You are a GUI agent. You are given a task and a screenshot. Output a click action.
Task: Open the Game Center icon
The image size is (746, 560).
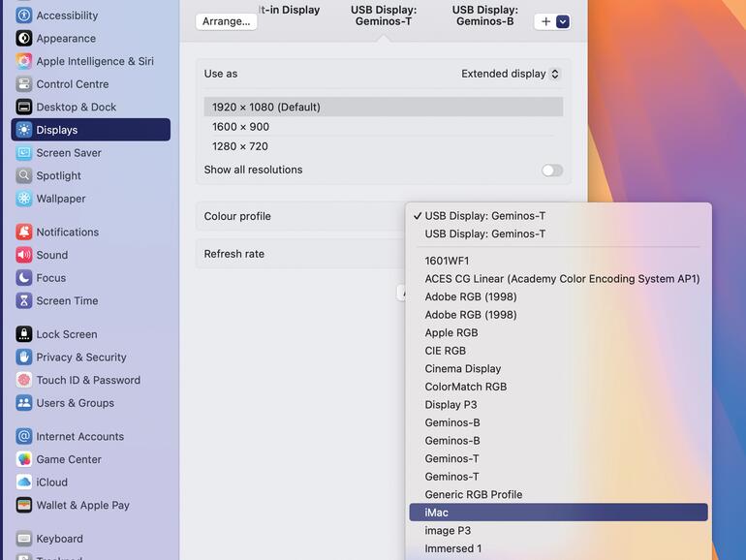point(24,459)
